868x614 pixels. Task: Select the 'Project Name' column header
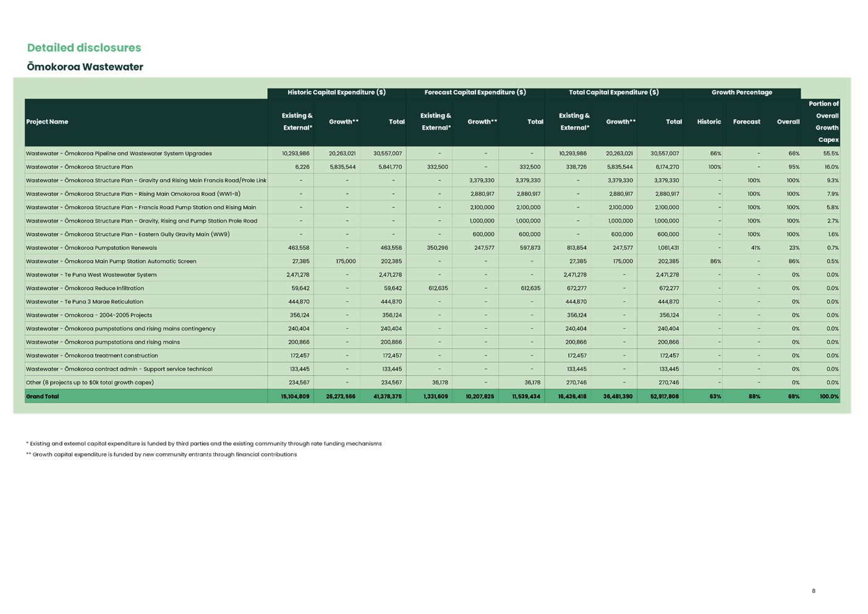coord(48,122)
